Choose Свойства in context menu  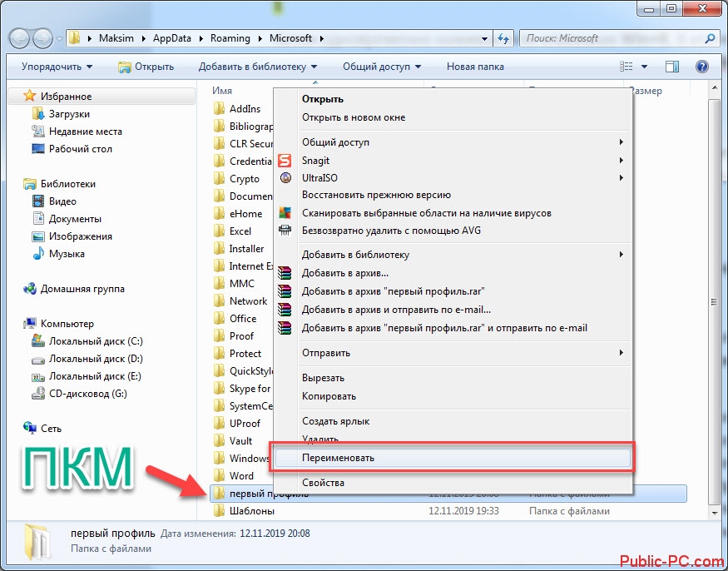pyautogui.click(x=453, y=483)
